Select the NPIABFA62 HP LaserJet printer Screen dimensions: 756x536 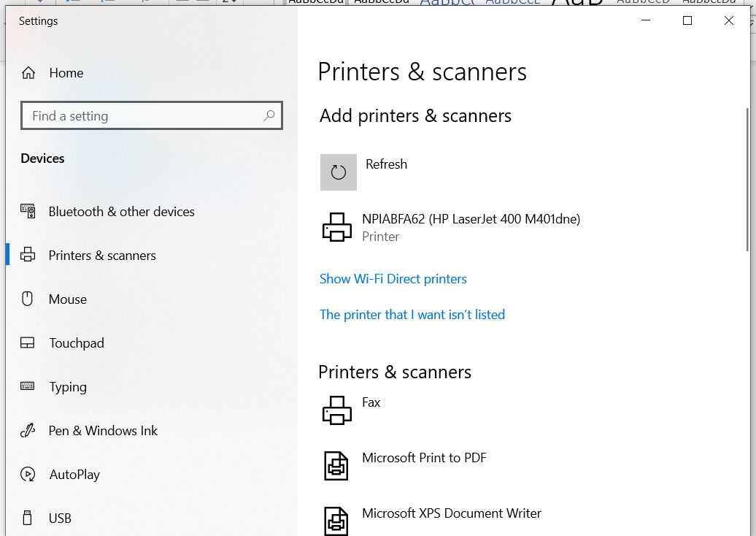click(x=450, y=226)
